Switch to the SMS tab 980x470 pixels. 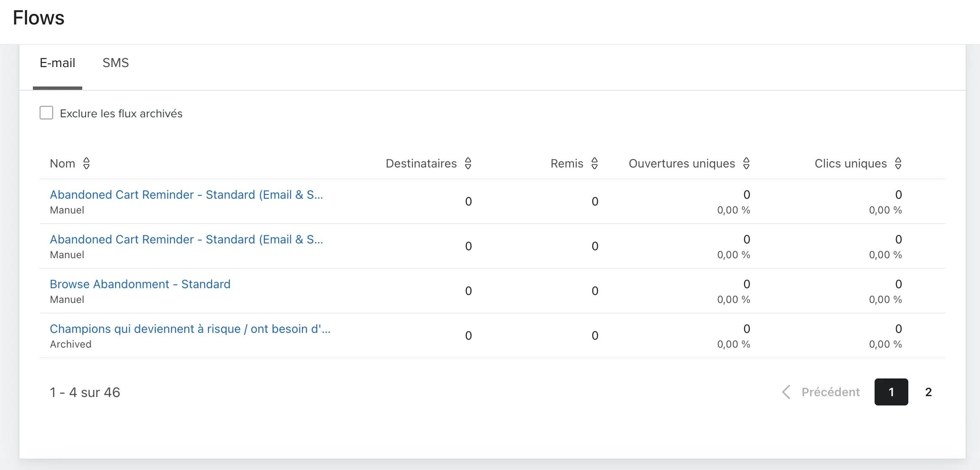[x=116, y=63]
